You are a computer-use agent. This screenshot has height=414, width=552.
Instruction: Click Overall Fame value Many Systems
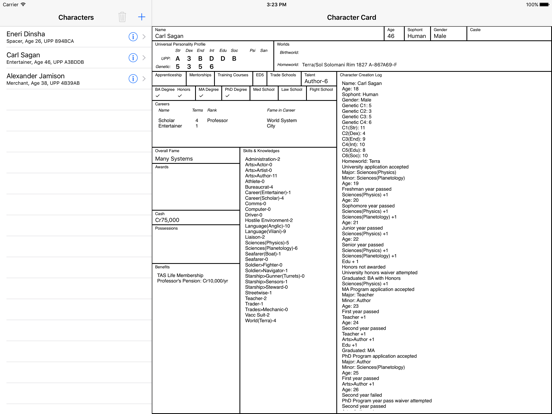pyautogui.click(x=174, y=159)
